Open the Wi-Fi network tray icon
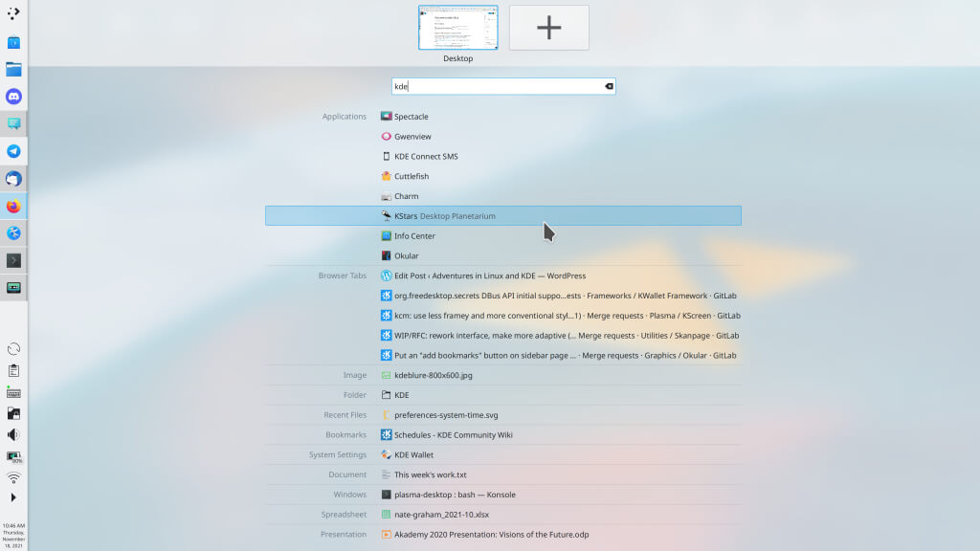This screenshot has width=980, height=551. pos(13,477)
